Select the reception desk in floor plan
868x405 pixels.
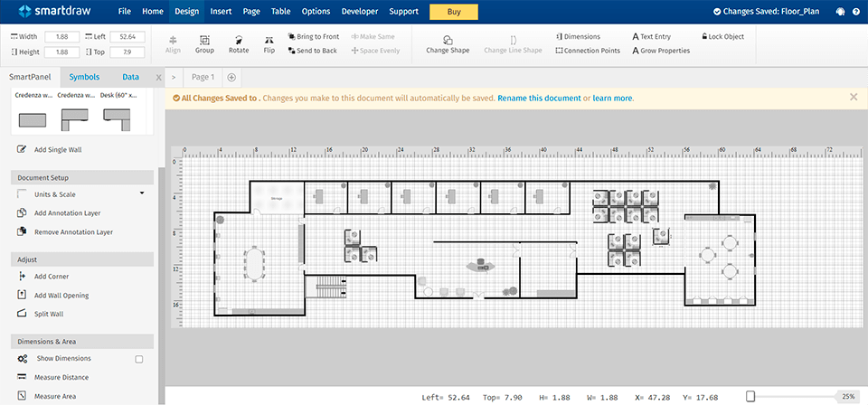tap(480, 266)
